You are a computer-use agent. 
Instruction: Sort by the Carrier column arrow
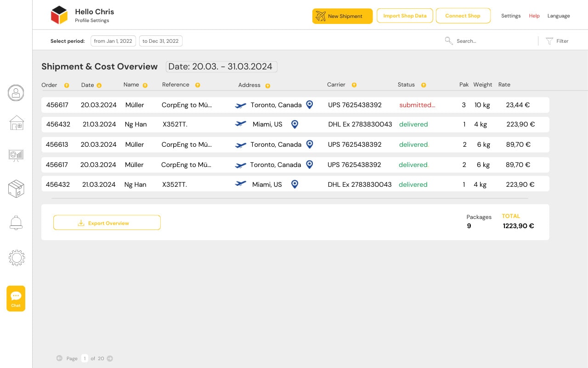[x=354, y=85]
